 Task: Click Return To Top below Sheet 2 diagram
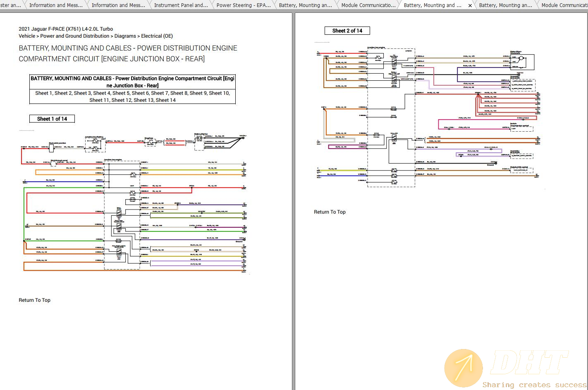point(330,212)
